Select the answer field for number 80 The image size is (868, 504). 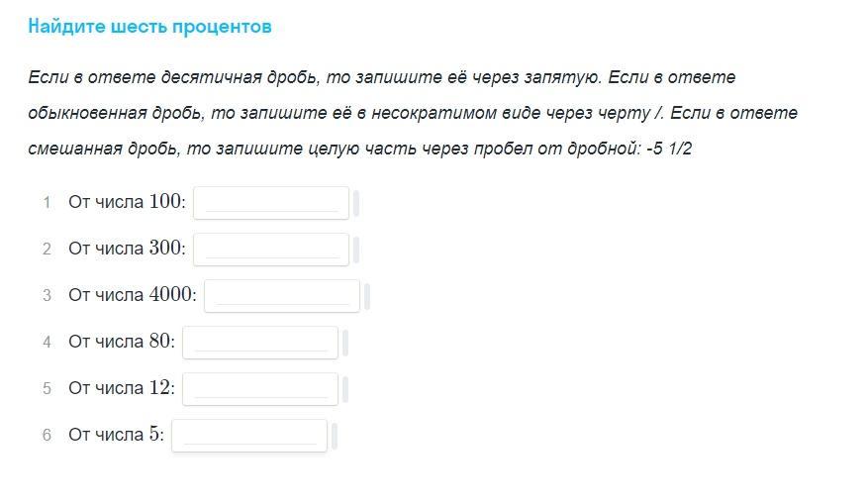pyautogui.click(x=260, y=343)
